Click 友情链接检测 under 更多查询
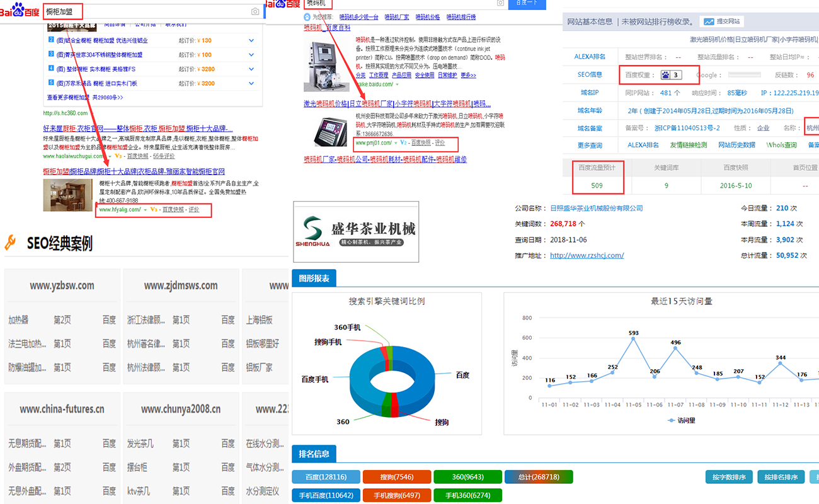Image resolution: width=819 pixels, height=504 pixels. click(x=689, y=145)
